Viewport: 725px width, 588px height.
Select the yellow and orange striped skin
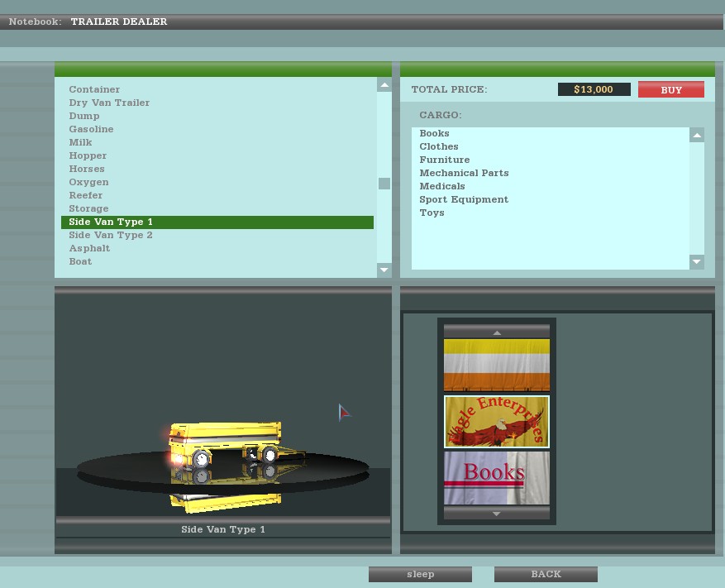[496, 365]
